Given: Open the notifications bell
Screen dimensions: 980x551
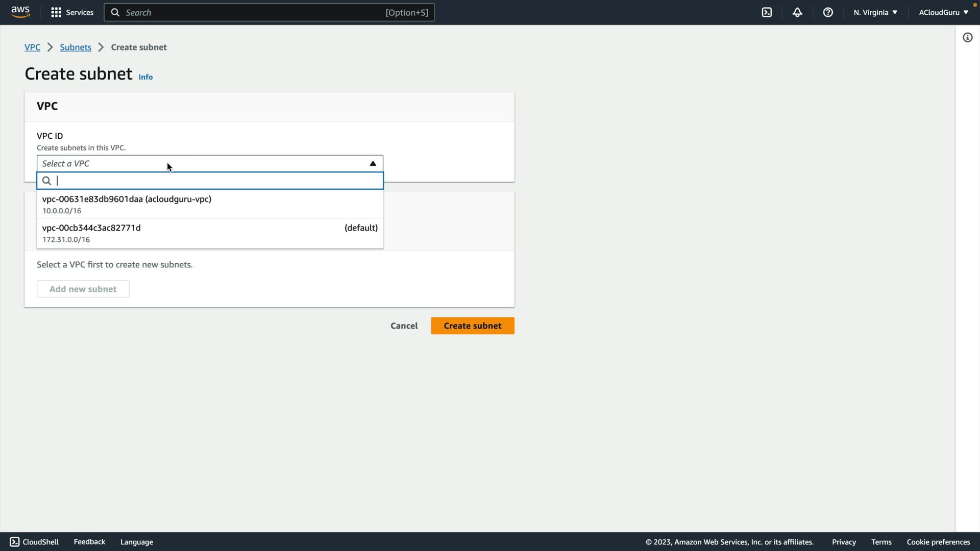Looking at the screenshot, I should point(797,12).
